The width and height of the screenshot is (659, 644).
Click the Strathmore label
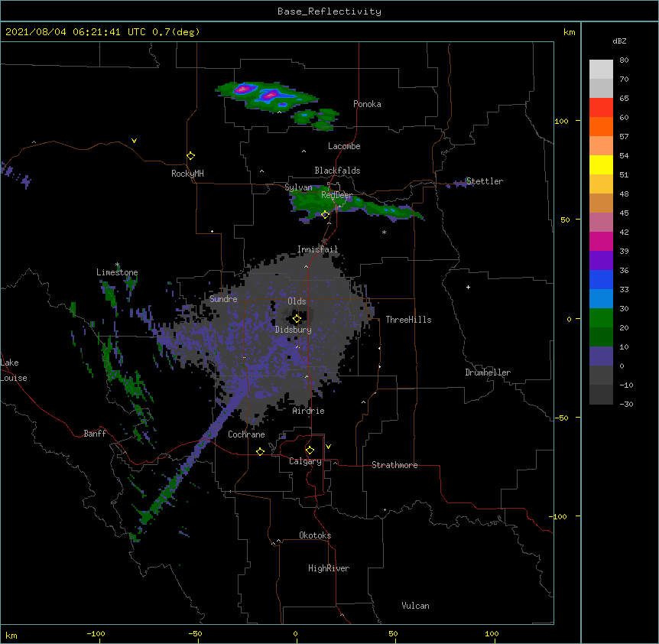coord(394,465)
